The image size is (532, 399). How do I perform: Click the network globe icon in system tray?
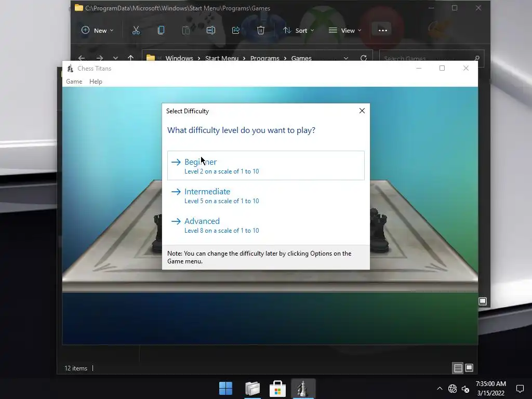pos(453,389)
